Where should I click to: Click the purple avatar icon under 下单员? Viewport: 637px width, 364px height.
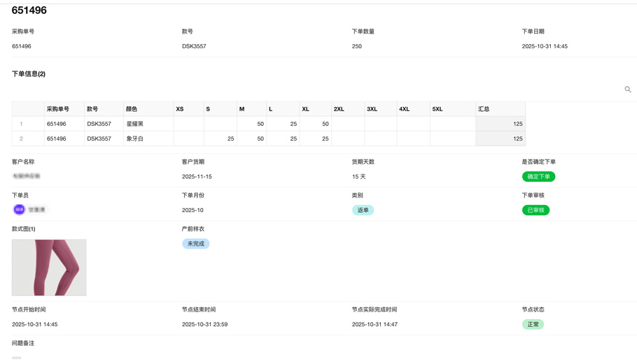coord(19,210)
